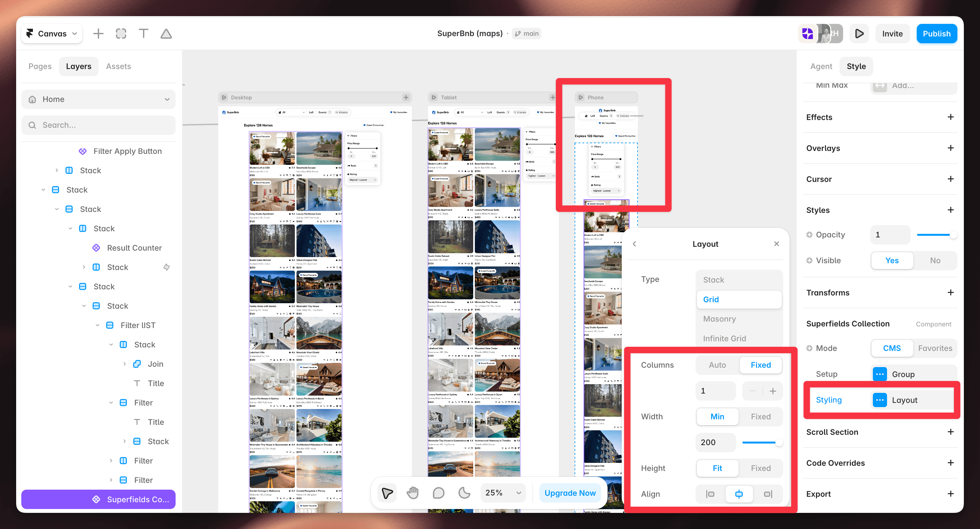Choose Infinite Grid layout type

click(739, 338)
